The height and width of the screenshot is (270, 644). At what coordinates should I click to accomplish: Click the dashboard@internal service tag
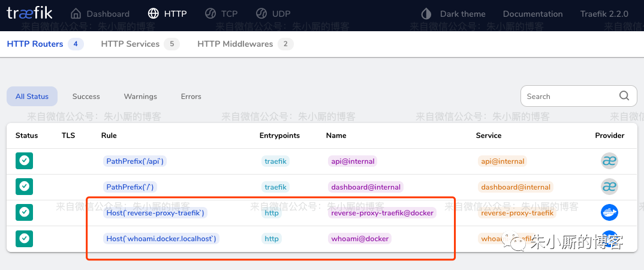pyautogui.click(x=516, y=187)
